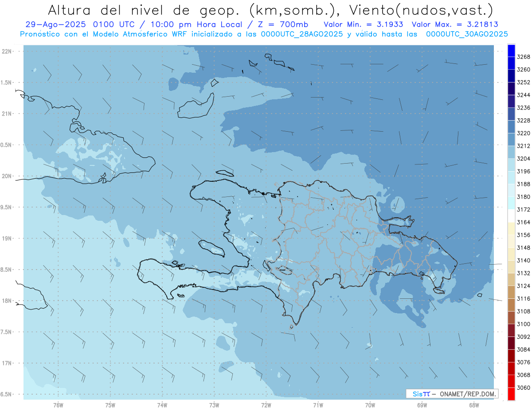The height and width of the screenshot is (411, 532).
Task: Pick the legend color band between 3196 and 3204
Action: point(511,165)
